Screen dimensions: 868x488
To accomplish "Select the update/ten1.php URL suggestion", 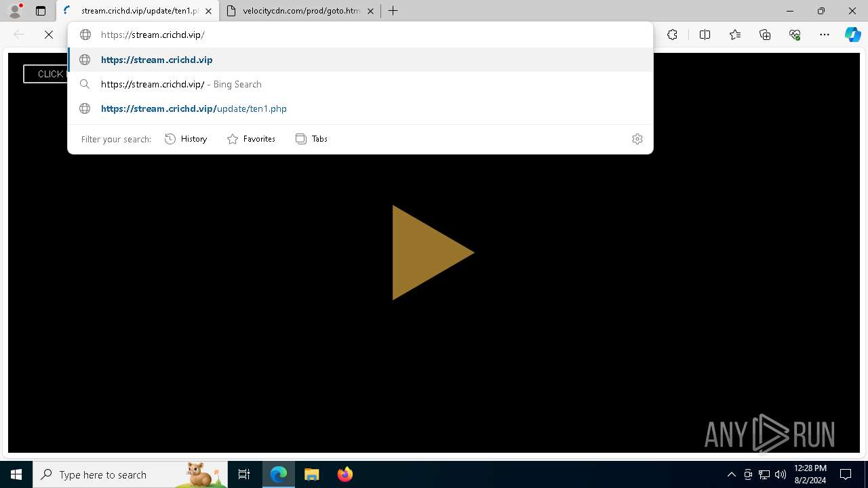I will (360, 108).
